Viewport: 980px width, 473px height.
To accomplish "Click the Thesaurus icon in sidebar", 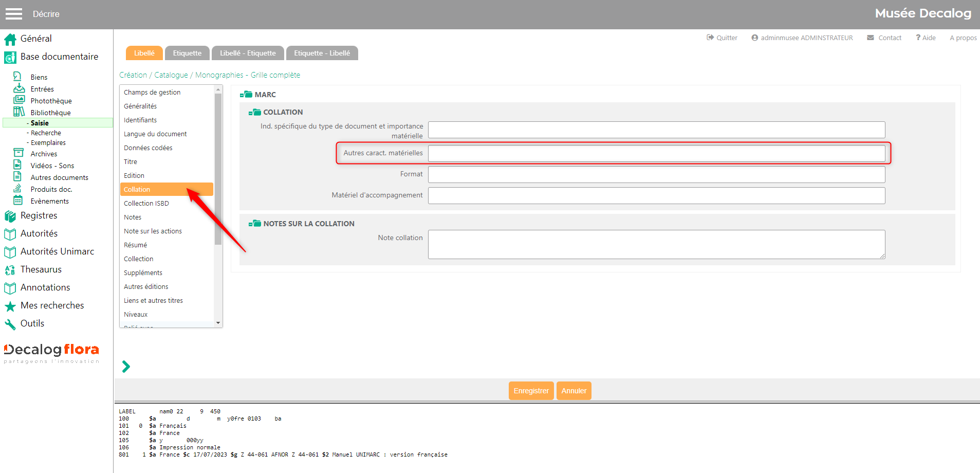I will [10, 270].
